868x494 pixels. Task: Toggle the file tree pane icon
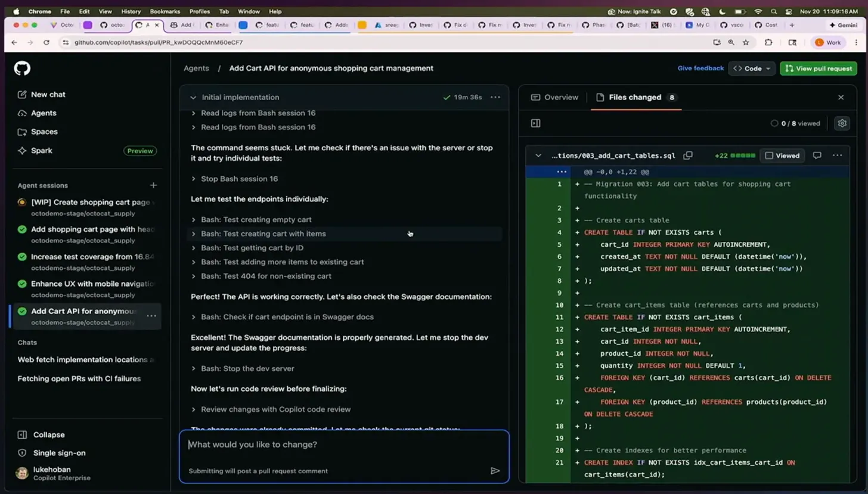[535, 123]
